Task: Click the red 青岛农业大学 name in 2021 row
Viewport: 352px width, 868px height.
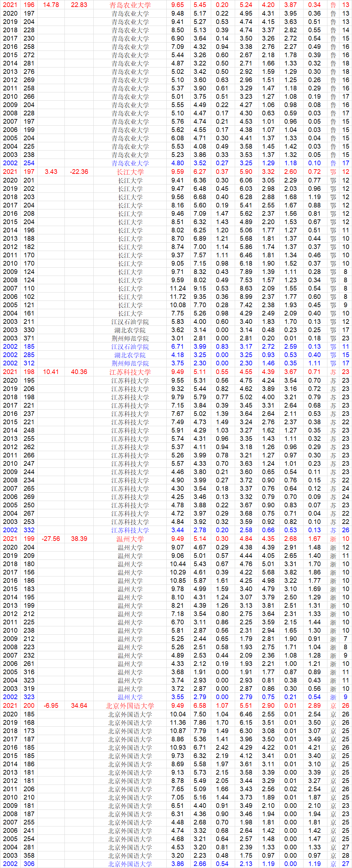Action: [130, 5]
